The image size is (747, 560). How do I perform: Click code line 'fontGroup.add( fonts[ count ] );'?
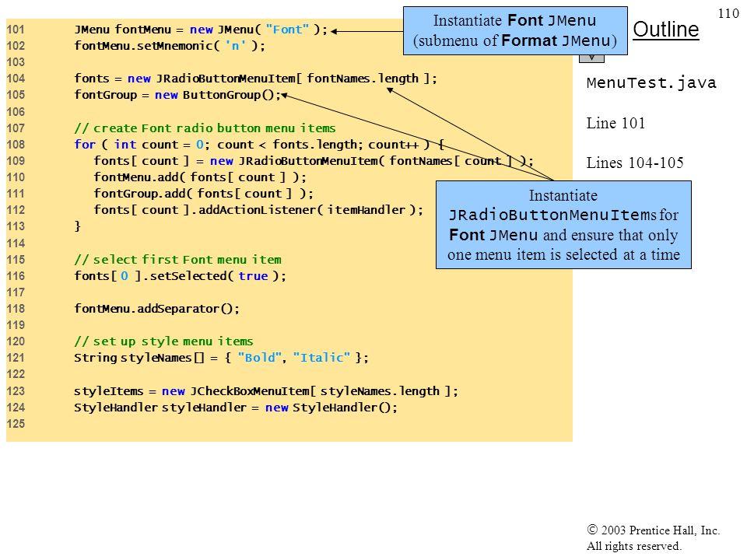pyautogui.click(x=203, y=194)
